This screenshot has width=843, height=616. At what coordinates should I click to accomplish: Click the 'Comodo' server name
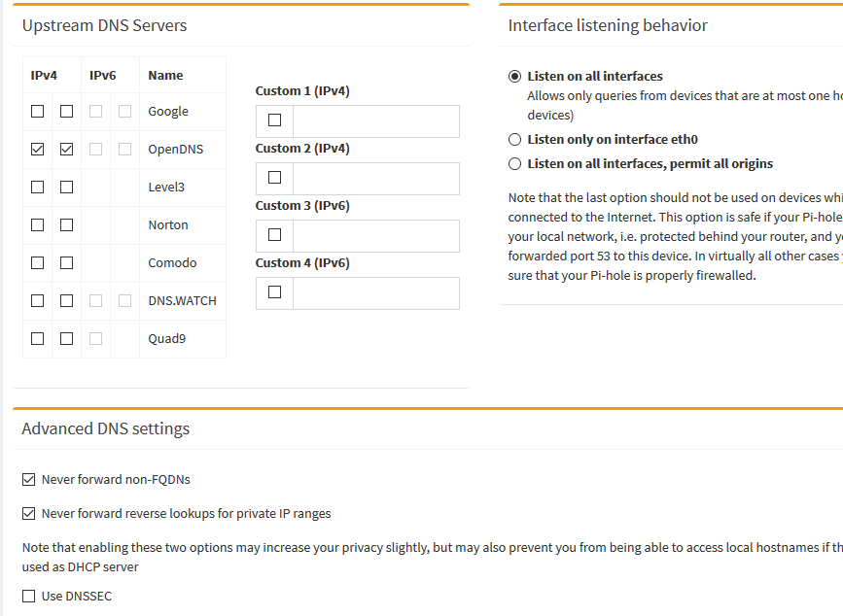pyautogui.click(x=172, y=262)
